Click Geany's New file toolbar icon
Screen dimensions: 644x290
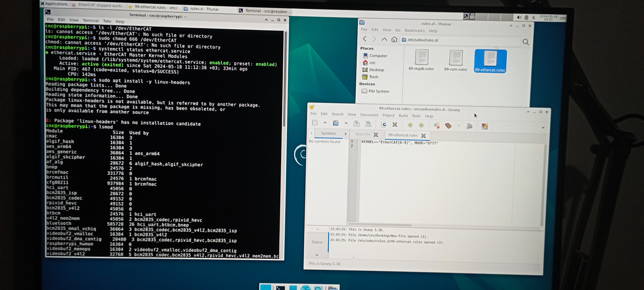point(315,123)
